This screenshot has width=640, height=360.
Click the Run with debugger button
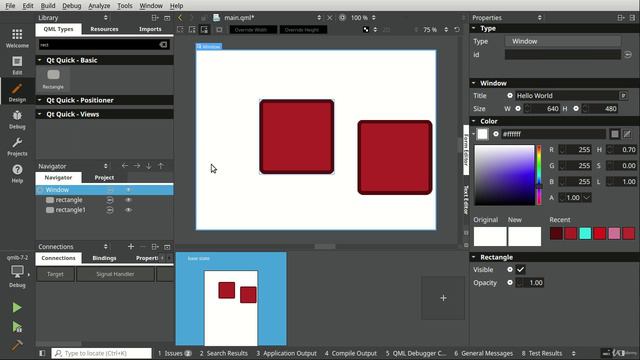(17, 327)
